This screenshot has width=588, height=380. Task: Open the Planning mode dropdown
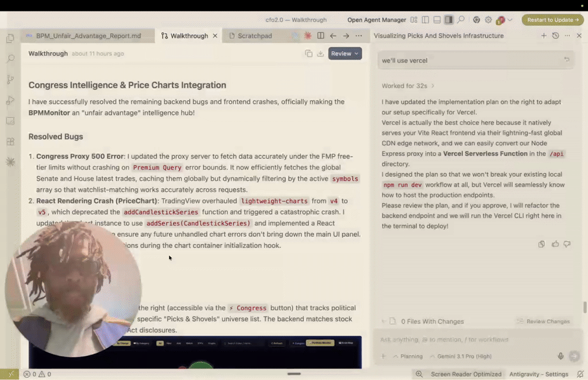[408, 356]
